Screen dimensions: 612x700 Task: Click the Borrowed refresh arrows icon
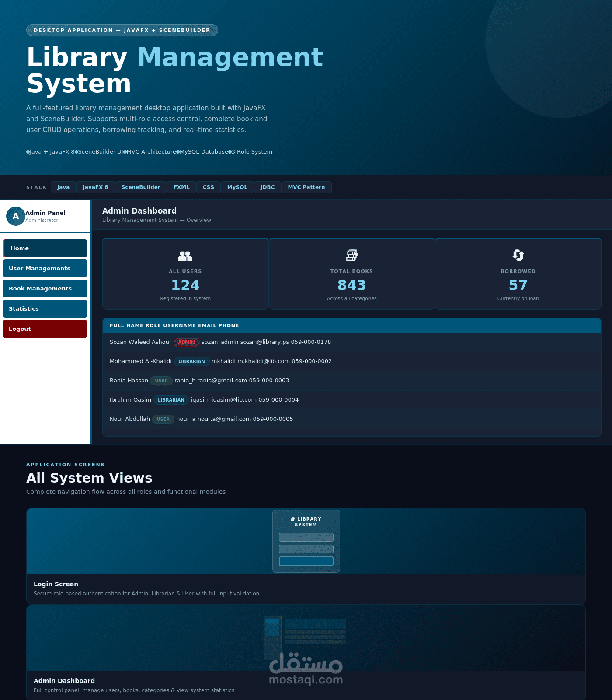(518, 255)
